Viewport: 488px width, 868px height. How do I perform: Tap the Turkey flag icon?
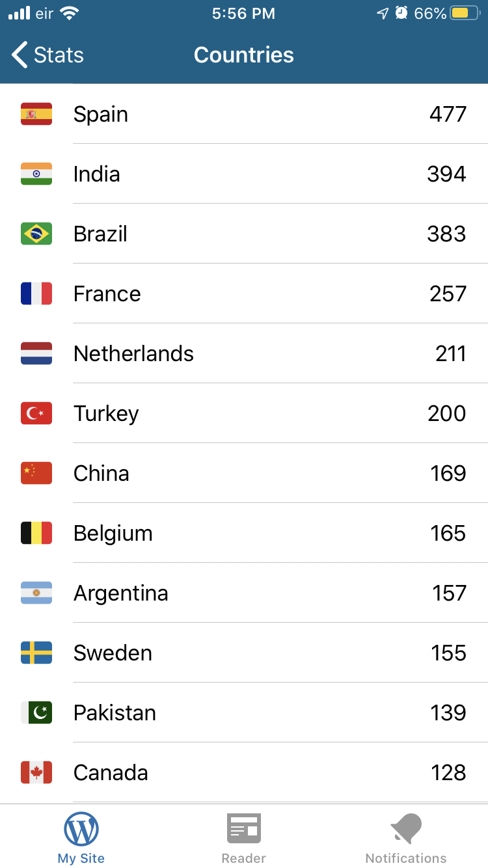point(36,413)
